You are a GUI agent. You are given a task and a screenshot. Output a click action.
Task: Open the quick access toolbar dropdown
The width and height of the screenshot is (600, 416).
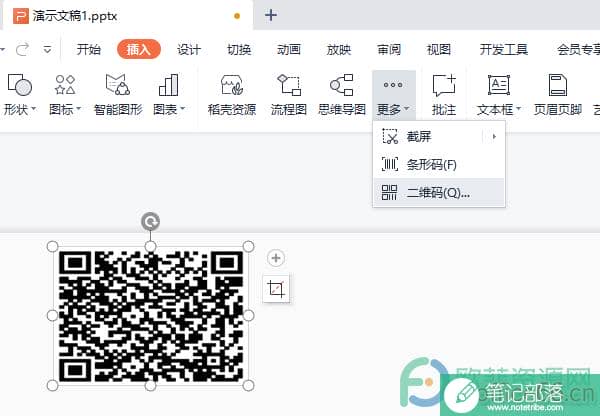(x=47, y=49)
